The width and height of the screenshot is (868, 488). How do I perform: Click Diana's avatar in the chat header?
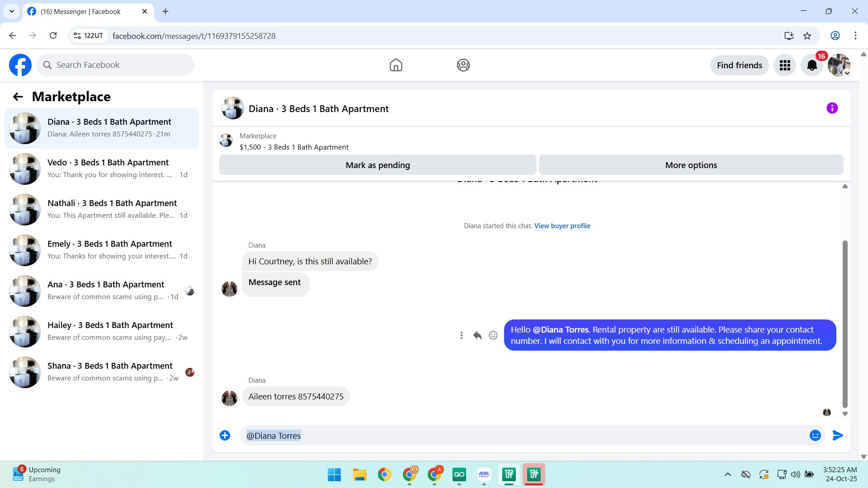pyautogui.click(x=233, y=108)
